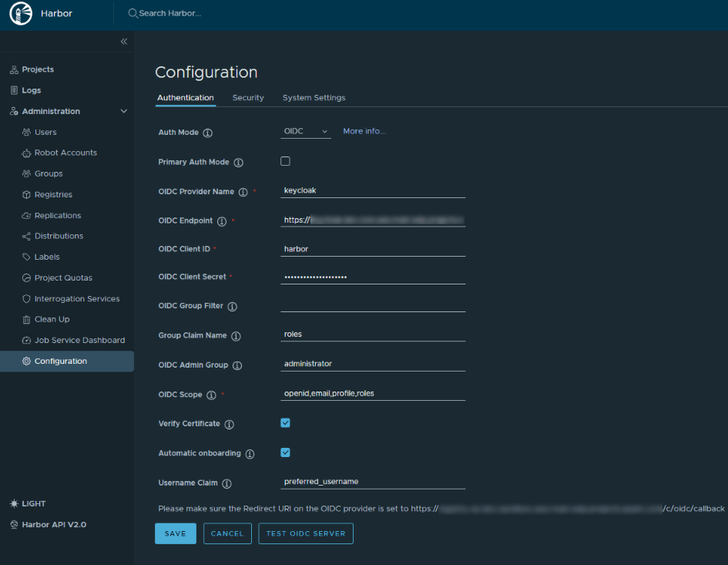Uncheck the Verify Certificate checkbox
728x565 pixels.
click(x=285, y=422)
